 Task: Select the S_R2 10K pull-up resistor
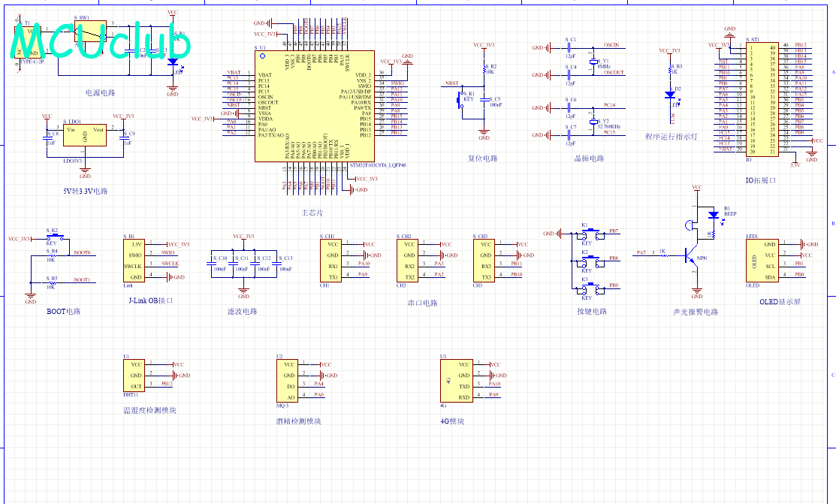pos(484,69)
